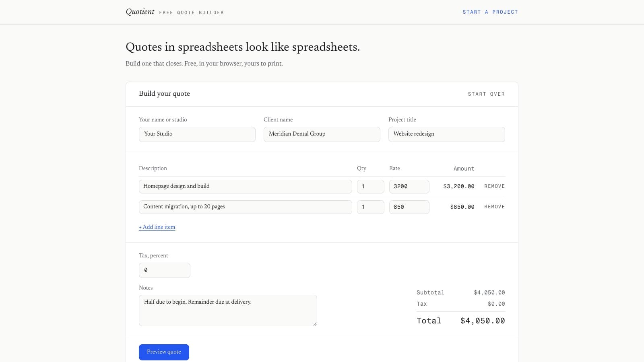Click the Free Quote Builder tagline

tap(192, 13)
